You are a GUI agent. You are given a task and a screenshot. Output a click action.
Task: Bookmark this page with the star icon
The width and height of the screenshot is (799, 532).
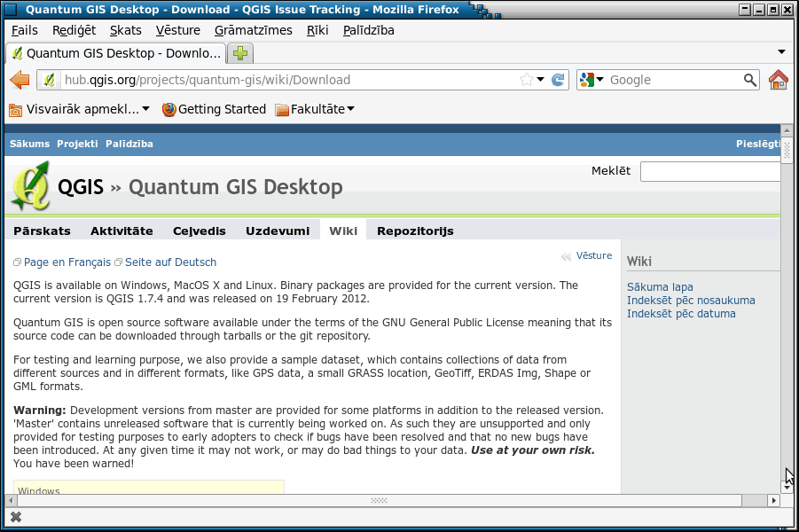point(527,80)
